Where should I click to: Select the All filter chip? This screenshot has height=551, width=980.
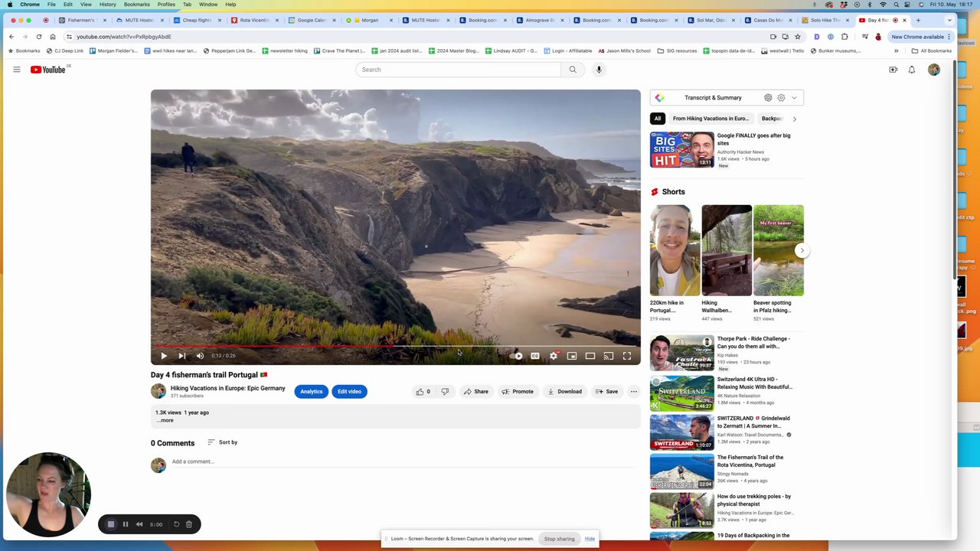point(658,119)
